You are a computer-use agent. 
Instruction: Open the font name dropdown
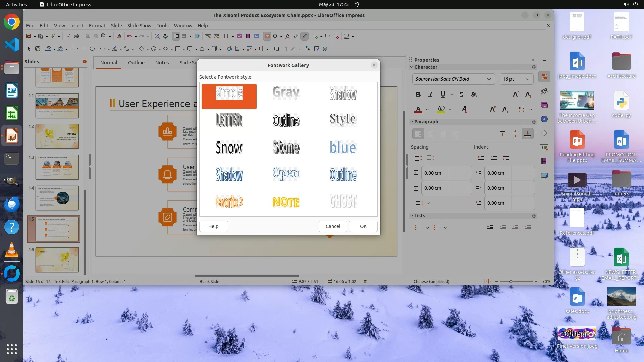[x=489, y=79]
